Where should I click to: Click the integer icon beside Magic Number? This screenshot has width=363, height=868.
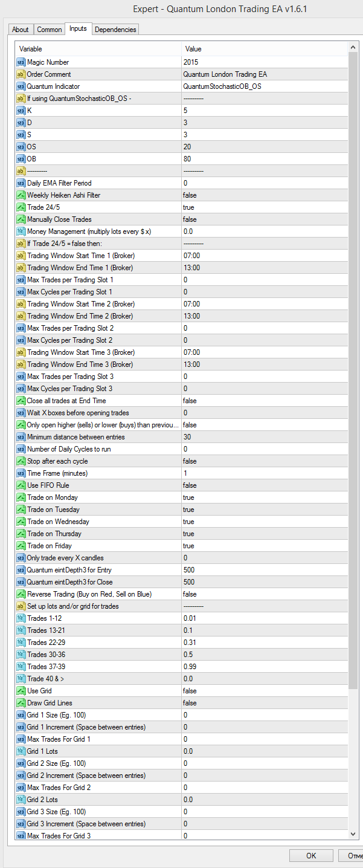(x=21, y=62)
